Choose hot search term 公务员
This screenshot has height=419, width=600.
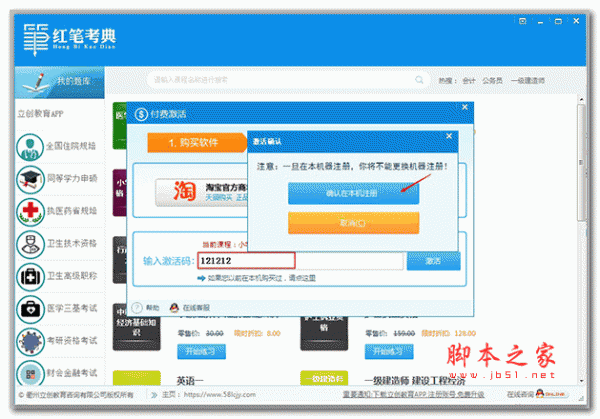click(492, 81)
